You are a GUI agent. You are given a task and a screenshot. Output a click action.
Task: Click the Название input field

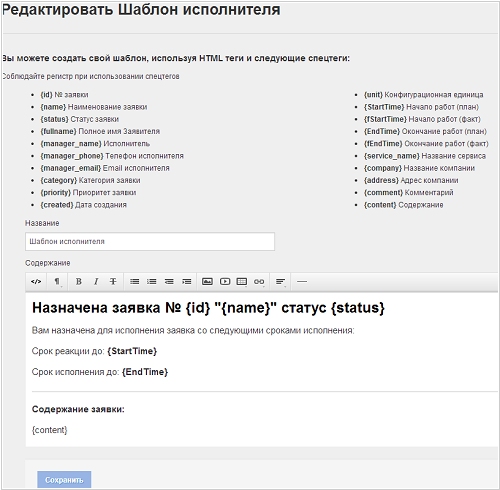[150, 242]
